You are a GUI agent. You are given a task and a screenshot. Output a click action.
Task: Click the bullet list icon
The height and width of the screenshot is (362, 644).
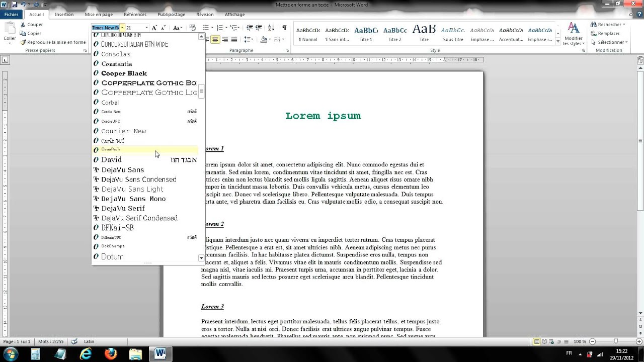(x=206, y=28)
